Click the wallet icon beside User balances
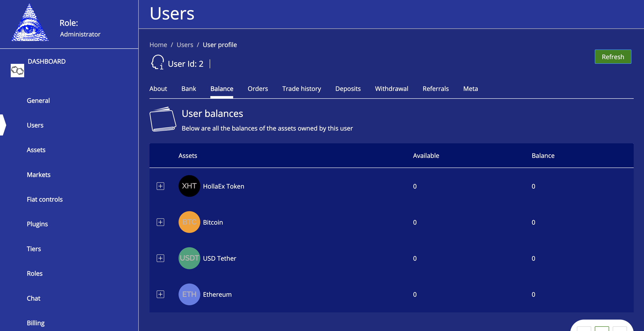This screenshot has height=331, width=644. [163, 119]
